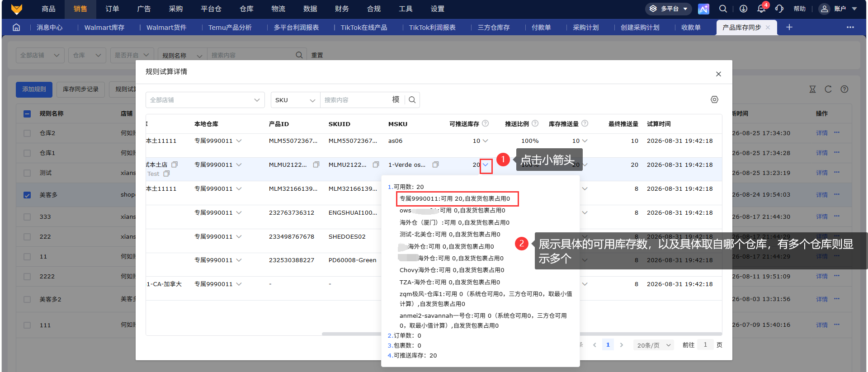
Task: Open the 20条/页 page size dropdown
Action: pos(654,345)
